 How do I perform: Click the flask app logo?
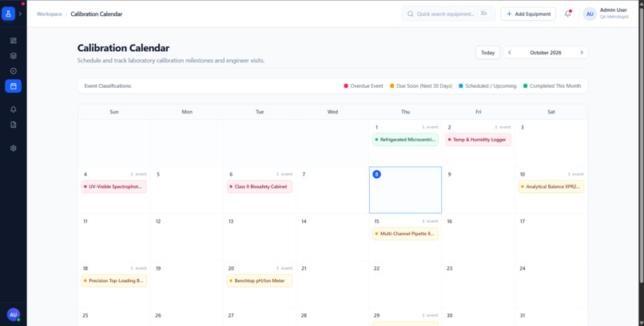click(8, 14)
